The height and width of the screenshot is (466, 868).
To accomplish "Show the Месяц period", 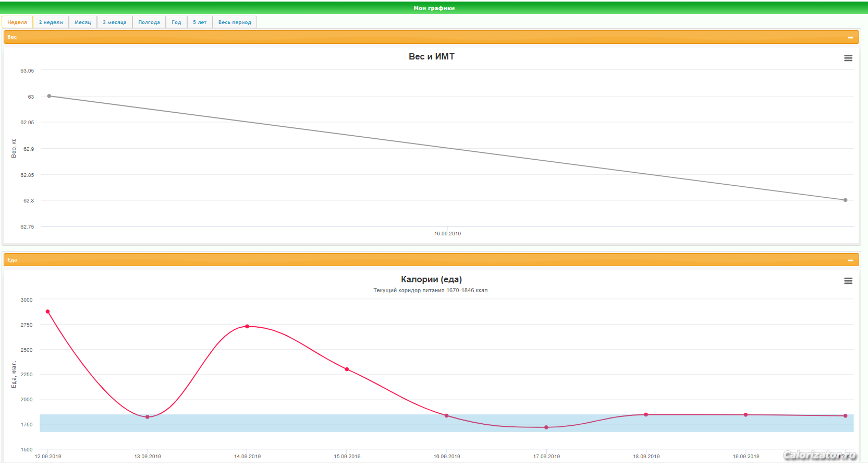I will tap(82, 22).
